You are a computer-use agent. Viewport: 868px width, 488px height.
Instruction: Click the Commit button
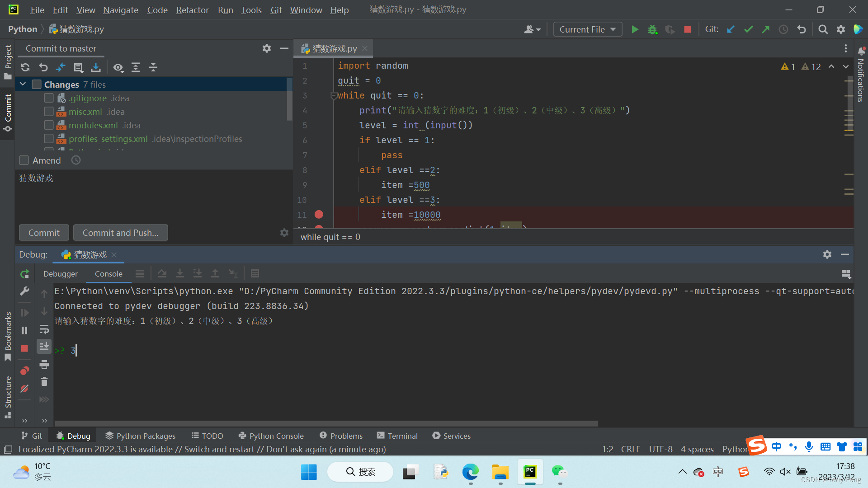pyautogui.click(x=43, y=232)
